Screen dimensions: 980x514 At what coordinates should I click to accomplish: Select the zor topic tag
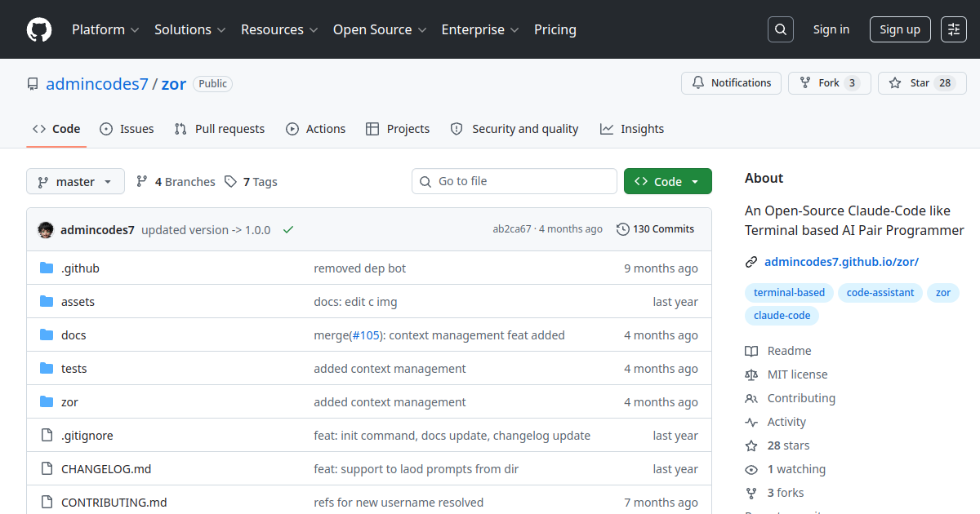pos(943,293)
